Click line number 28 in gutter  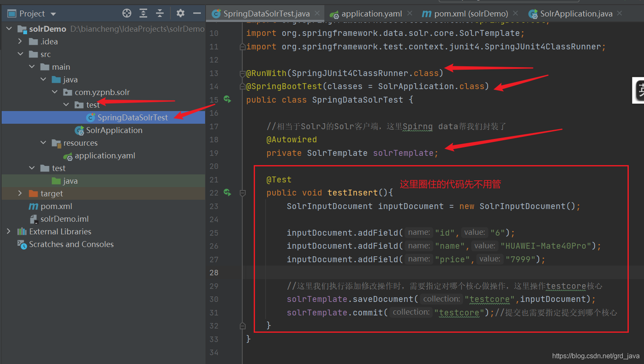tap(214, 273)
